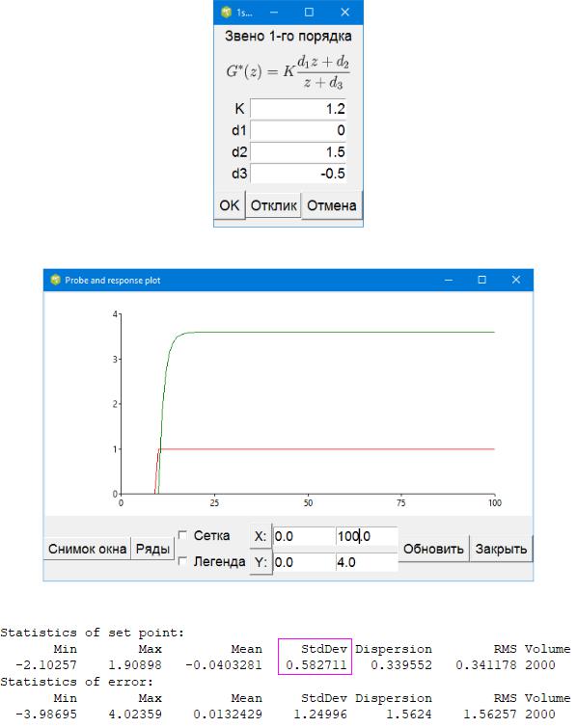The height and width of the screenshot is (728, 577).
Task: Click the Probe and response plot window icon
Action: click(56, 280)
